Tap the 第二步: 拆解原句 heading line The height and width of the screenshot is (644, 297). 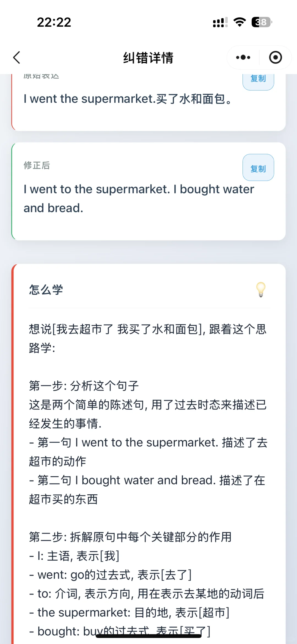[x=130, y=537]
